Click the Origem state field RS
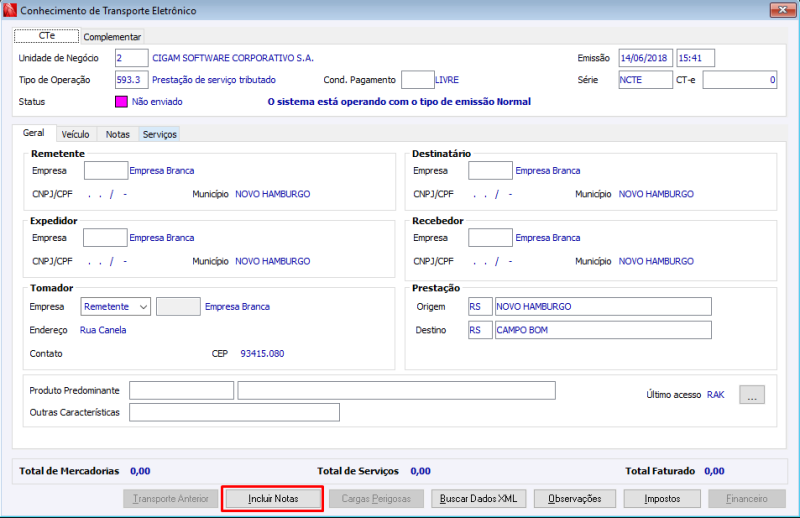This screenshot has height=518, width=800. 480,307
